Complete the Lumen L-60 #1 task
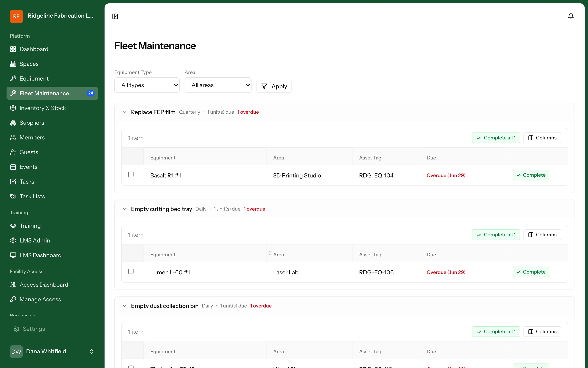This screenshot has height=368, width=588. point(531,272)
